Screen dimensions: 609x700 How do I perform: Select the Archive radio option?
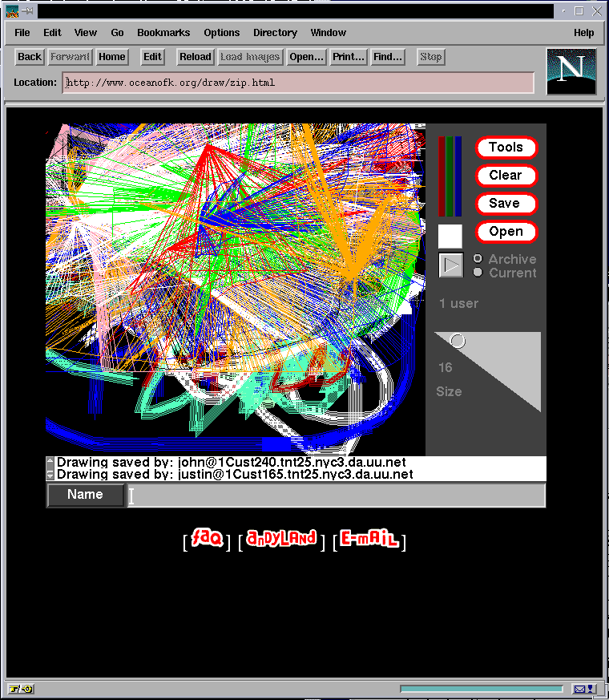pyautogui.click(x=478, y=259)
